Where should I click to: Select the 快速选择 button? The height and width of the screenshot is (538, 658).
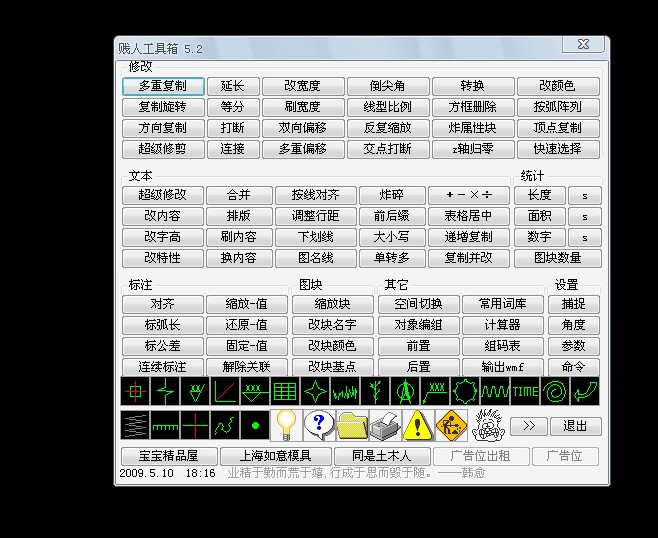coord(558,149)
